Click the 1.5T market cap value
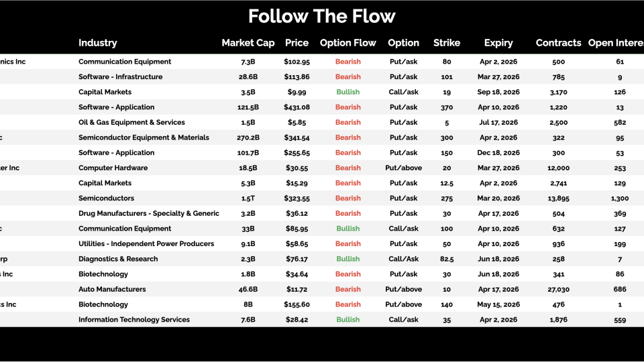Image resolution: width=644 pixels, height=362 pixels. [x=248, y=198]
